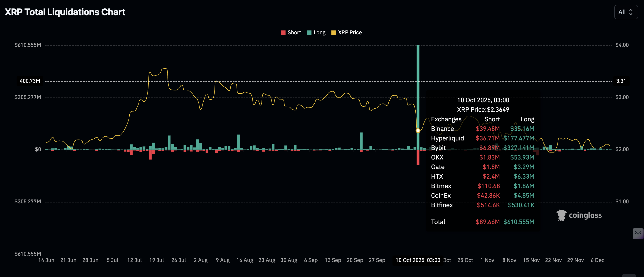
Task: Click the Bybit entry in the exchange list
Action: pyautogui.click(x=438, y=148)
